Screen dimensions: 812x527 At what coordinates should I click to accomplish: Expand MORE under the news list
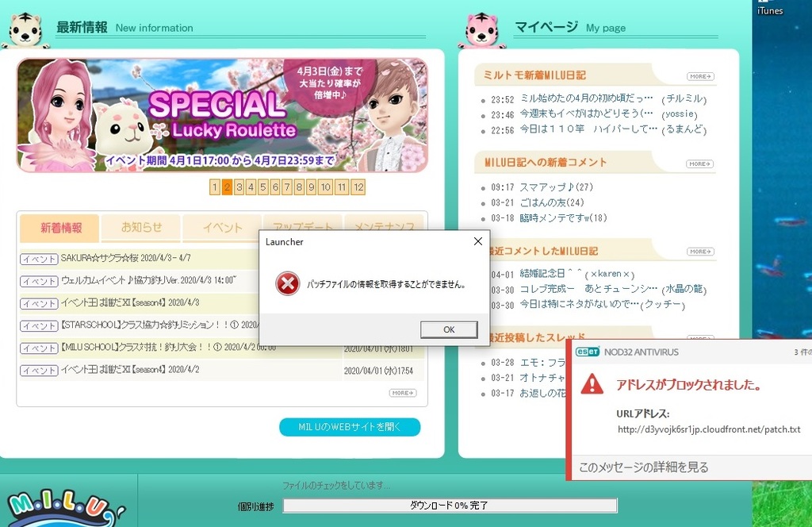403,393
